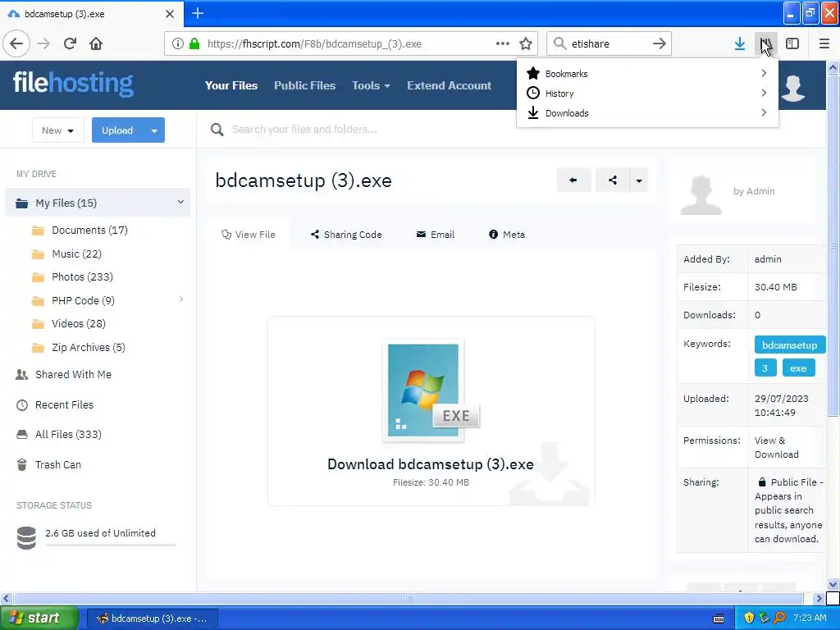Open Shared With Me
This screenshot has height=630, width=840.
coord(73,374)
